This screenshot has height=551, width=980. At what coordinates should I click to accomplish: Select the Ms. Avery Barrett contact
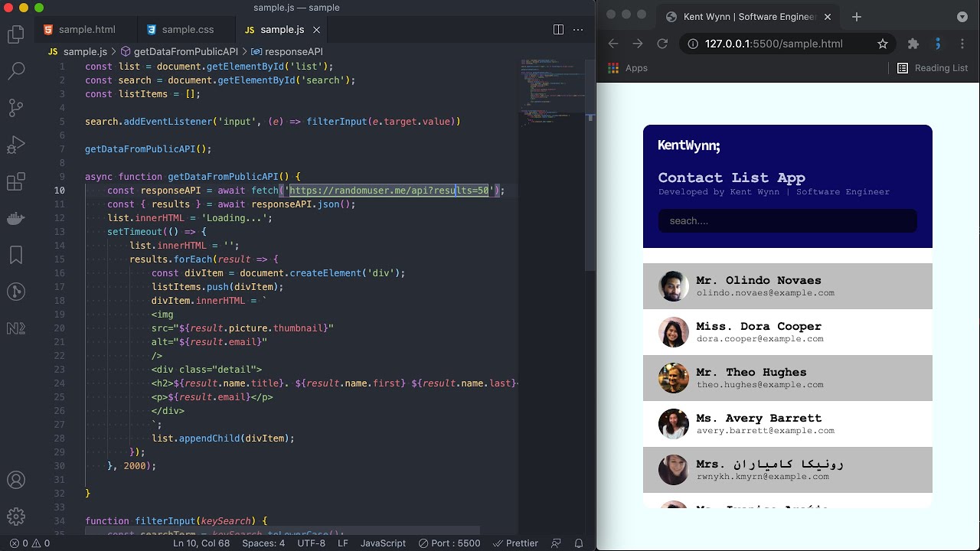(788, 424)
